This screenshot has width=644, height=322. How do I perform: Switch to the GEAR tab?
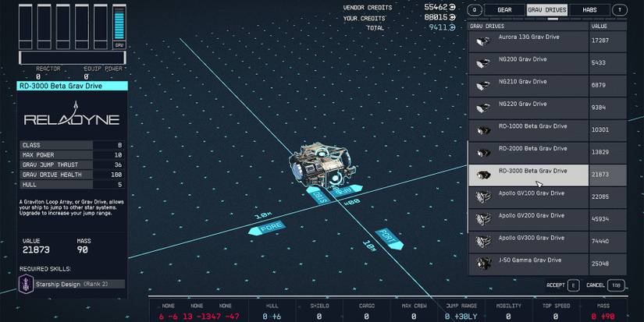pos(504,10)
